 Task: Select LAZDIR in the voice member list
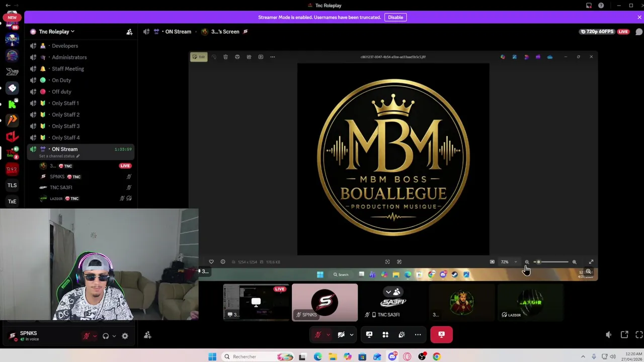(x=56, y=199)
